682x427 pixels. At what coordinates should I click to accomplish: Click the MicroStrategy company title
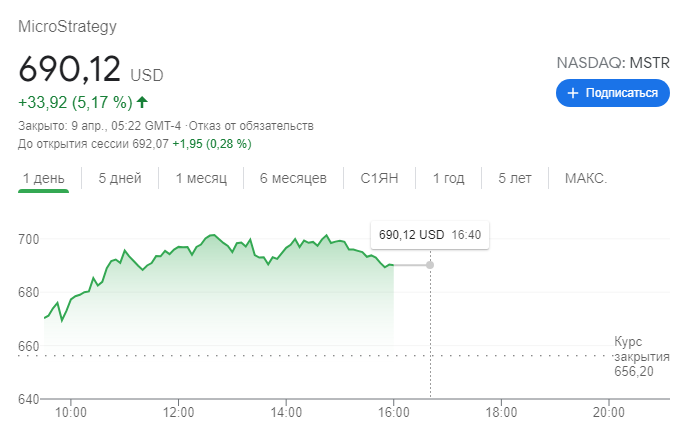click(x=67, y=27)
